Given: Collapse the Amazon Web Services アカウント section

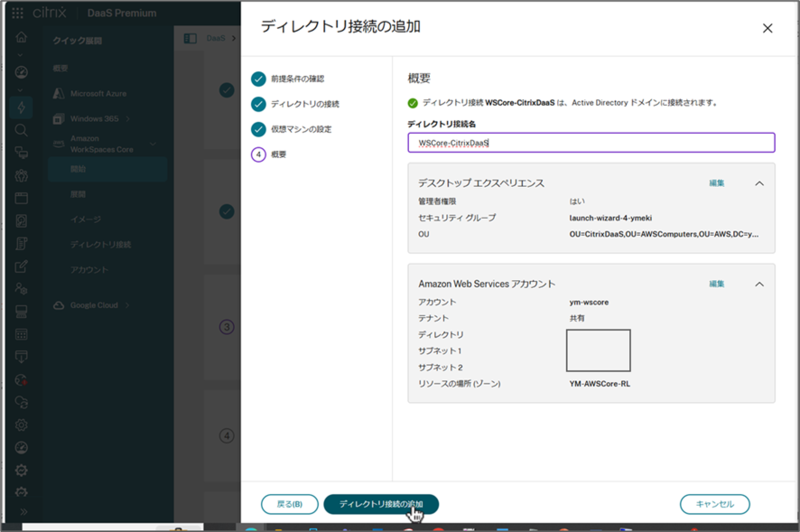Looking at the screenshot, I should click(x=759, y=284).
